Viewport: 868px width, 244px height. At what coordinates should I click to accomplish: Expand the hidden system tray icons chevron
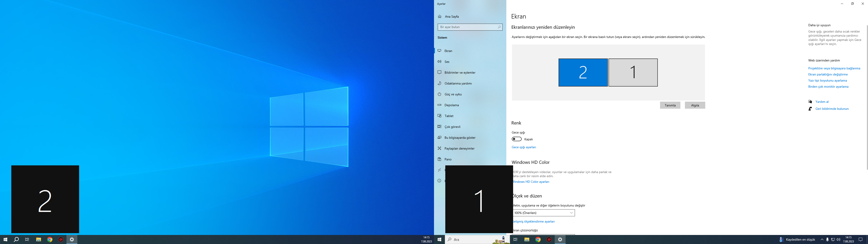[x=822, y=240]
